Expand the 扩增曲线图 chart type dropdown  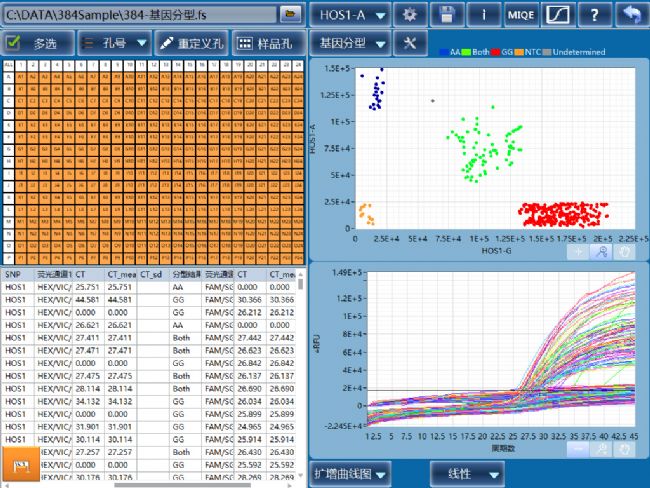pos(350,473)
